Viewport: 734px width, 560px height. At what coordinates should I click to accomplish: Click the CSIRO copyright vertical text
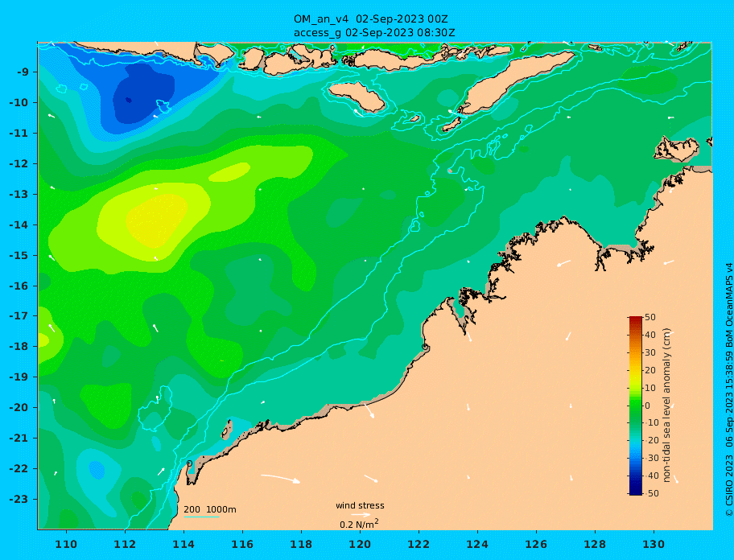729,389
